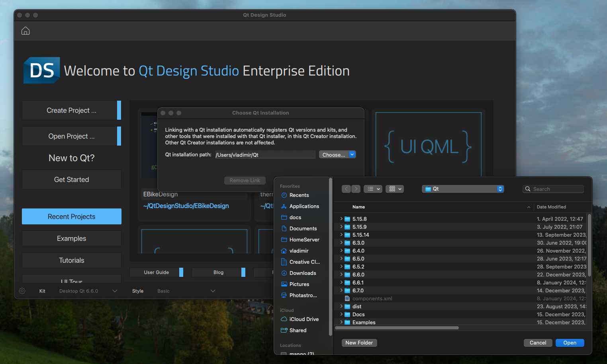Expand the 6.5.0 folder
Viewport: 607px width, 364px height.
pos(341,259)
